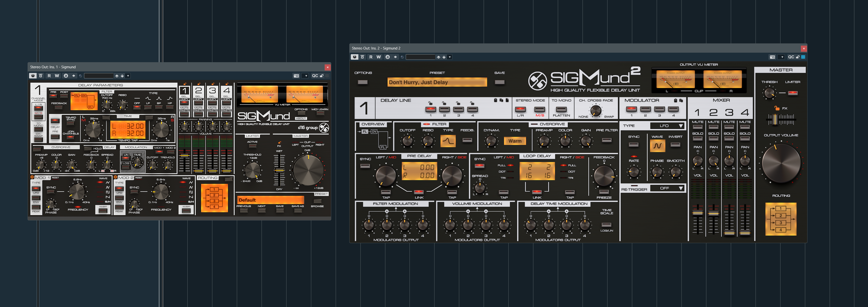This screenshot has height=307, width=868.
Task: Select delay line 2 tab in old Sigmund
Action: coord(198,90)
